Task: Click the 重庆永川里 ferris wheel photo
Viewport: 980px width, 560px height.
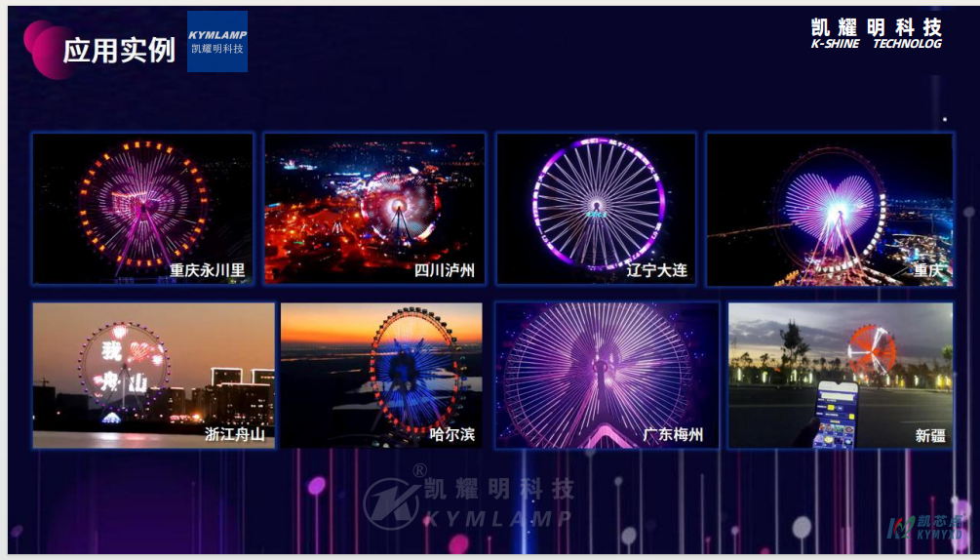Action: pos(143,209)
